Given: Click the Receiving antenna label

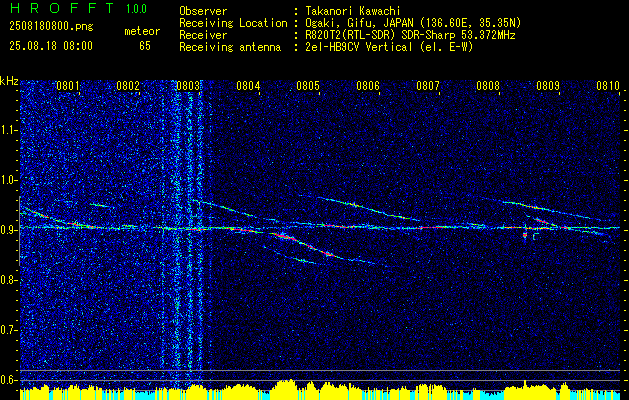Looking at the screenshot, I should click(230, 47).
